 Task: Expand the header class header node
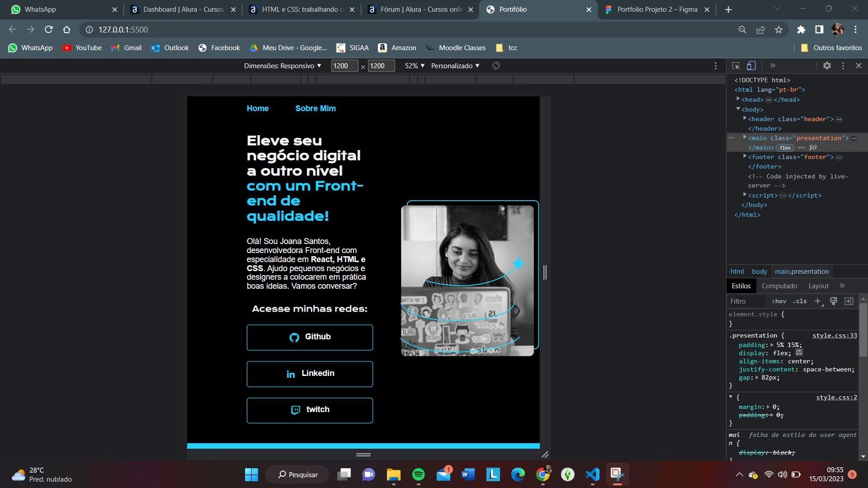pyautogui.click(x=745, y=118)
